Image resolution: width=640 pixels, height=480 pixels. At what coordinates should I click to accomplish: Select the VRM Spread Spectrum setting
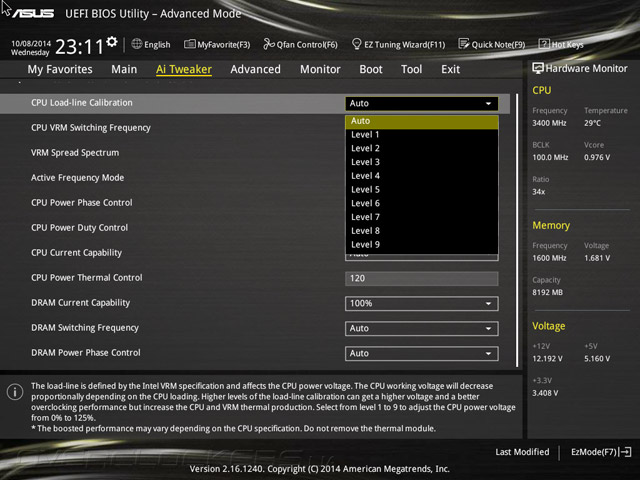(75, 153)
